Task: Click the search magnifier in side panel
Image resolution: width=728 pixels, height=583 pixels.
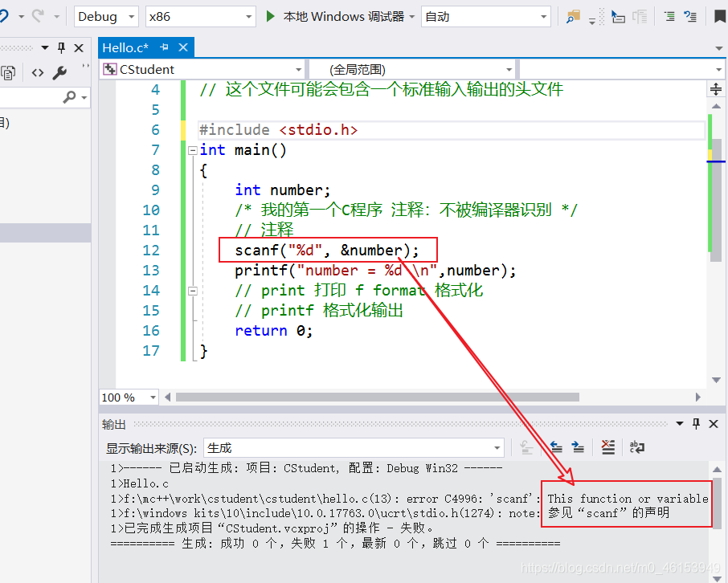Action: click(x=70, y=97)
